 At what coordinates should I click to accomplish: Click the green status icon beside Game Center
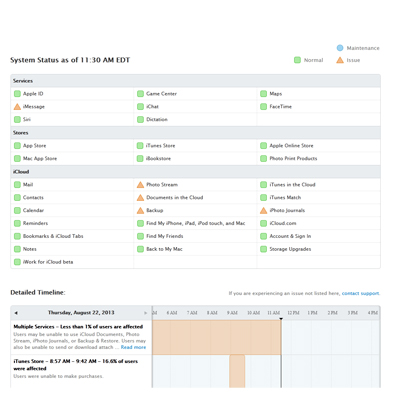coord(140,94)
